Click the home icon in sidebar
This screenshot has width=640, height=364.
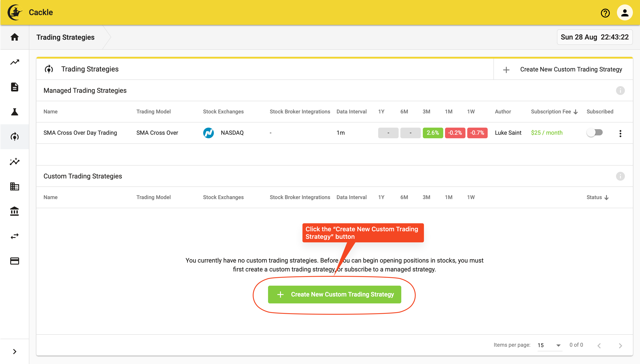[14, 37]
